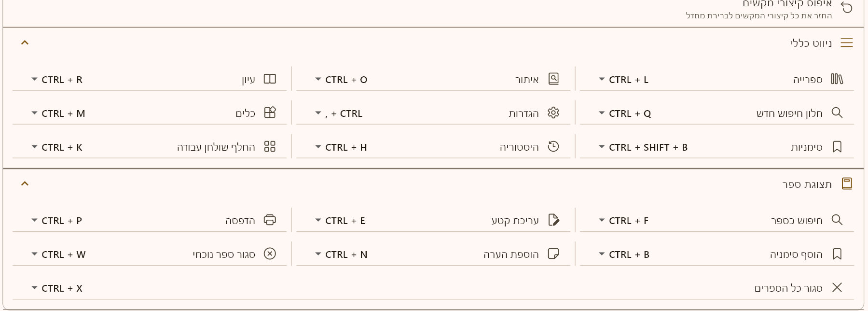
Task: Open the CTRL + SHIFT + B shortcut dropdown
Action: (602, 147)
